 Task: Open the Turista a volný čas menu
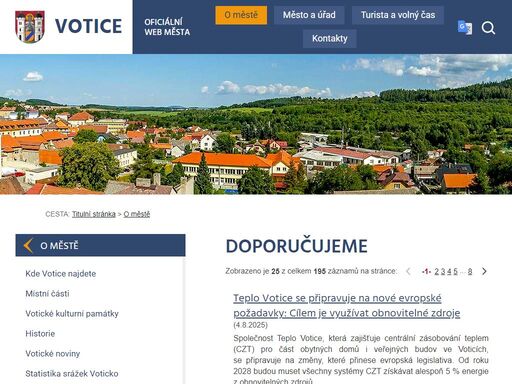[398, 15]
